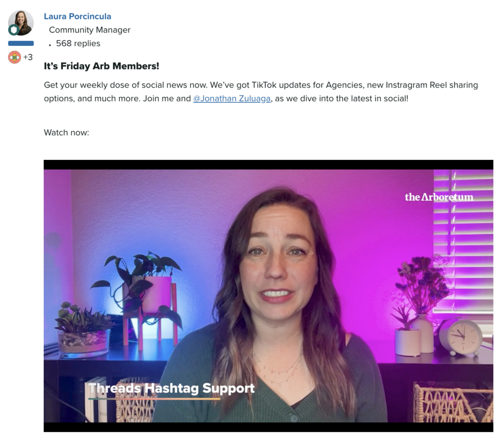Click the hexagon rank badge on avatar
Viewport: 504px width, 442px height.
pos(13,30)
